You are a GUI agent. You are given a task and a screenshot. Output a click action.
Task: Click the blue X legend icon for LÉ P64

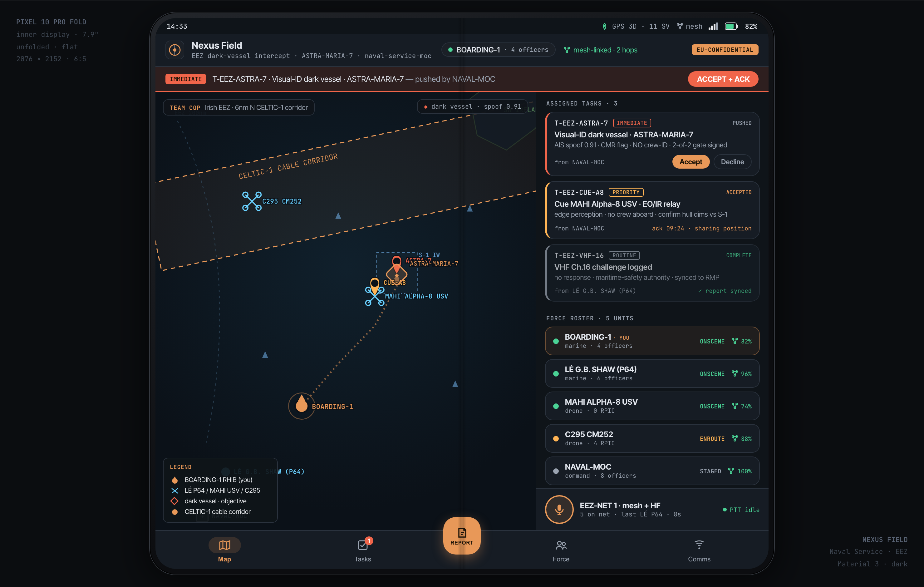click(174, 490)
